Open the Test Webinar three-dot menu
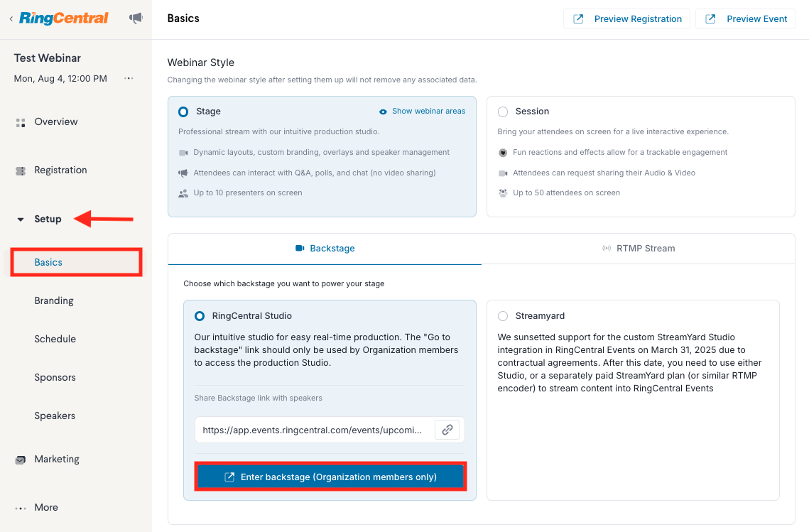Image resolution: width=809 pixels, height=532 pixels. pyautogui.click(x=129, y=78)
